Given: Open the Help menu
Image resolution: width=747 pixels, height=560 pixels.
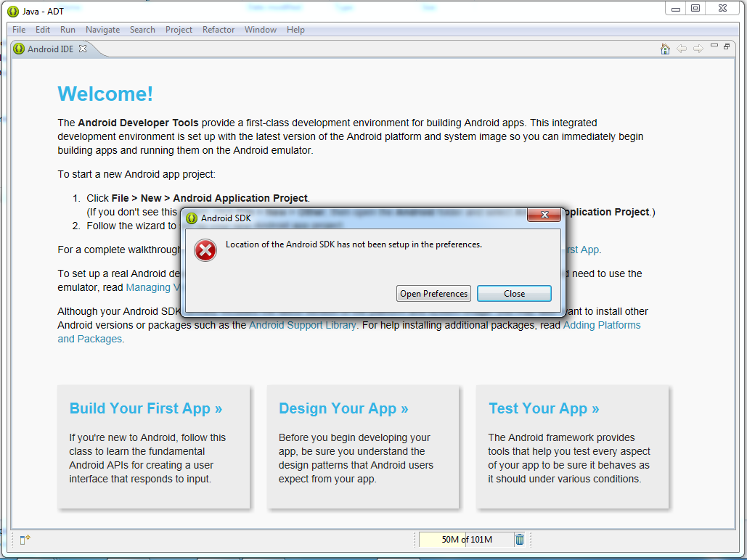Looking at the screenshot, I should tap(296, 30).
